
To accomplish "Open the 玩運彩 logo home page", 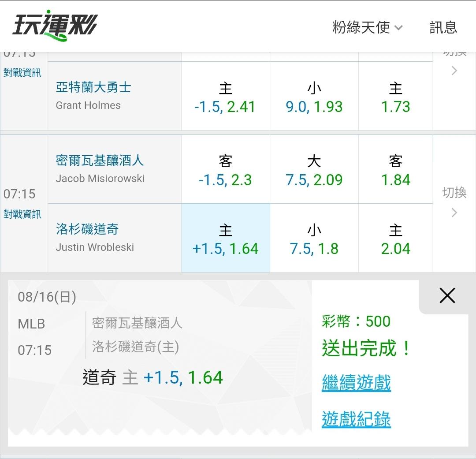I will point(55,26).
